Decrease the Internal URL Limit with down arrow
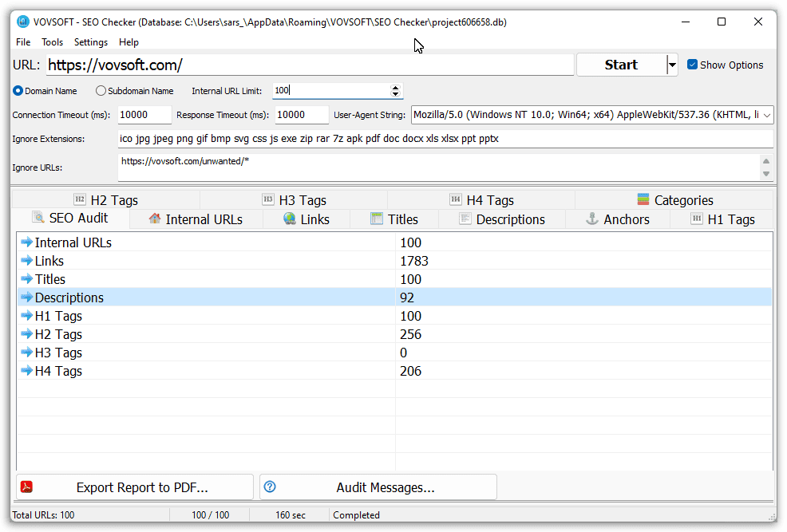This screenshot has width=787, height=532. [396, 94]
